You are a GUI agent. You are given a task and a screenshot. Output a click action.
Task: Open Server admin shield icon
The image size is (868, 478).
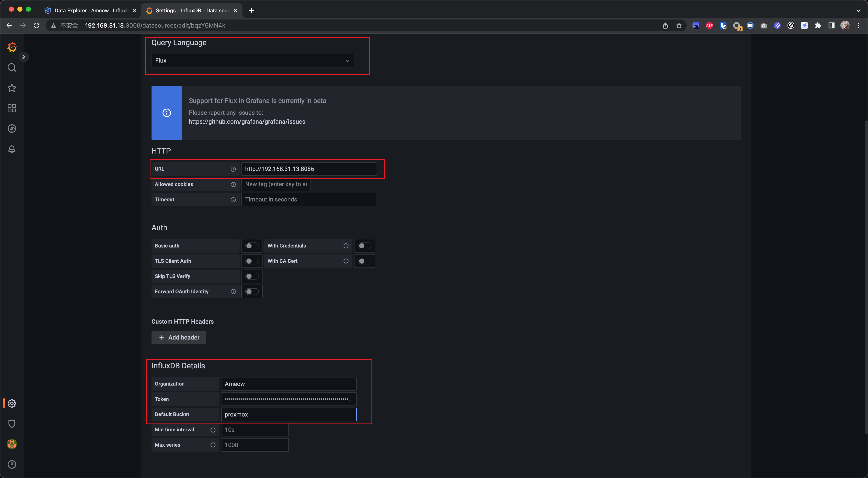tap(12, 424)
